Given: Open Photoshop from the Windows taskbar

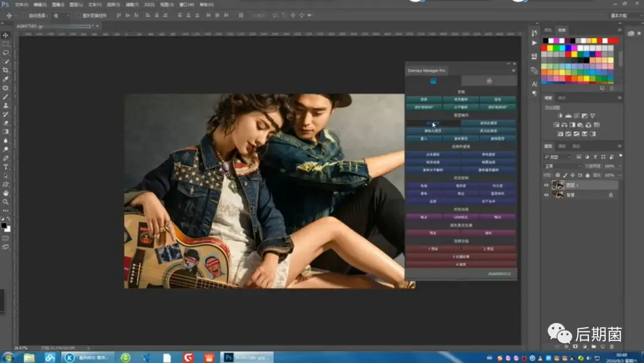Looking at the screenshot, I should (228, 357).
